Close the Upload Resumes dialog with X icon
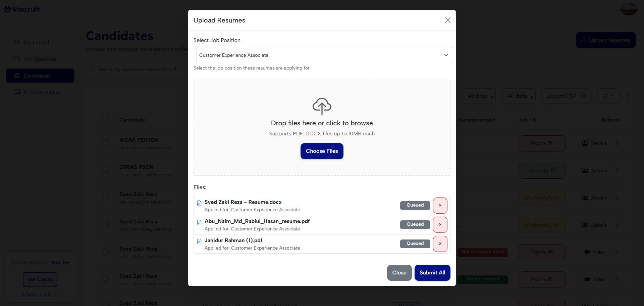Viewport: 644px width, 306px height. click(x=447, y=20)
